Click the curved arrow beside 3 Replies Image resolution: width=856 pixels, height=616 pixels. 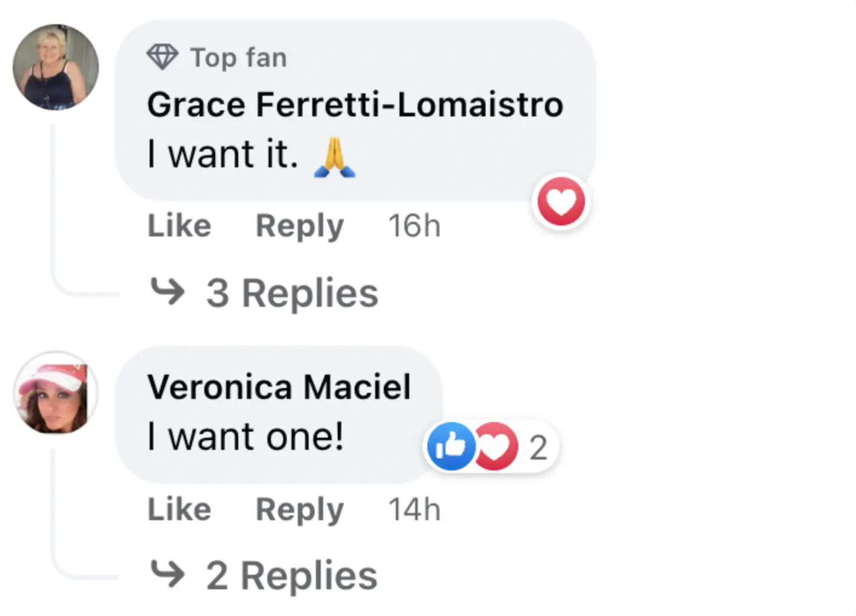point(167,292)
